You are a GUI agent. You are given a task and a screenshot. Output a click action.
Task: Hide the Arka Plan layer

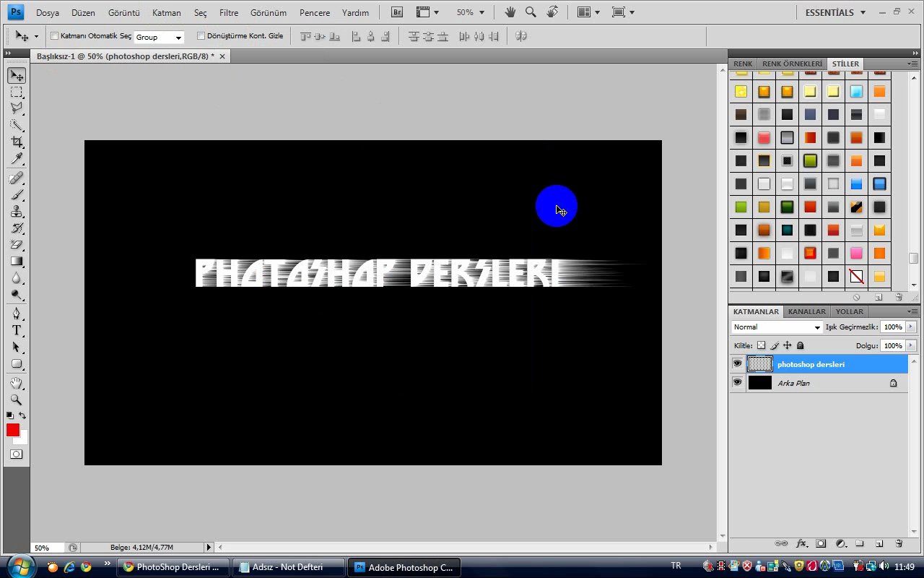coord(737,383)
